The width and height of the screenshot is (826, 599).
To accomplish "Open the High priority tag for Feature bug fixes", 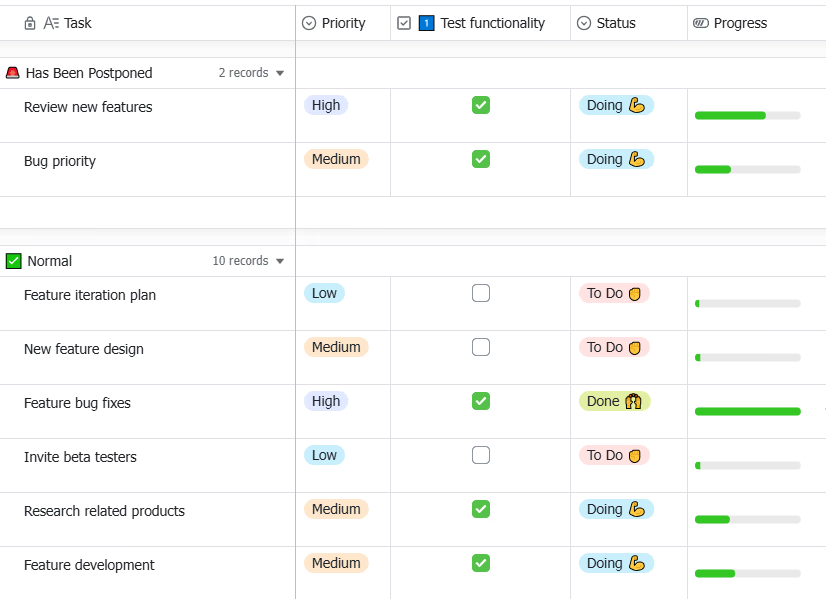I will coord(326,401).
